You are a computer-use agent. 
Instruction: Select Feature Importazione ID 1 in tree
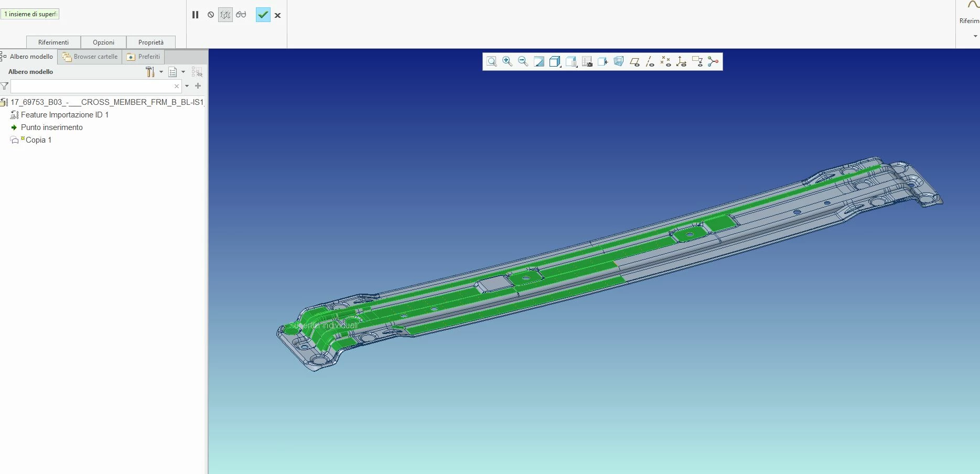59,115
